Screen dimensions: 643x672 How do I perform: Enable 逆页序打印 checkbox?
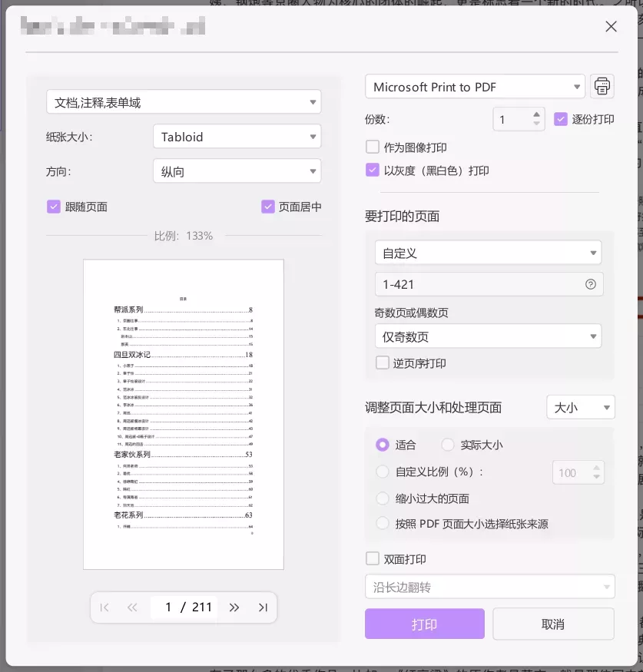[x=382, y=363]
